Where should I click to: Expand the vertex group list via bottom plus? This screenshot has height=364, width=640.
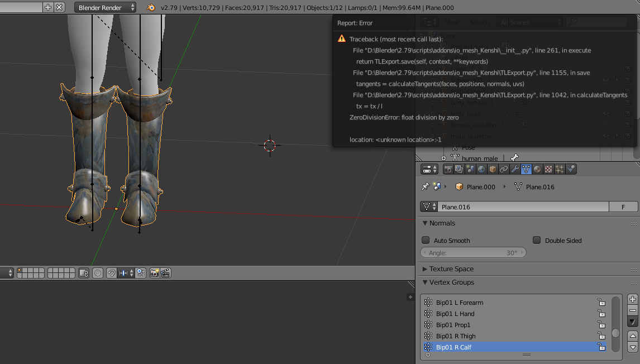coord(428,355)
